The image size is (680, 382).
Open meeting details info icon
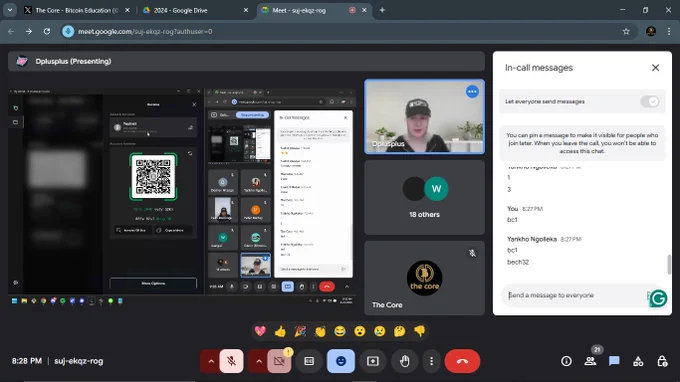pos(566,361)
